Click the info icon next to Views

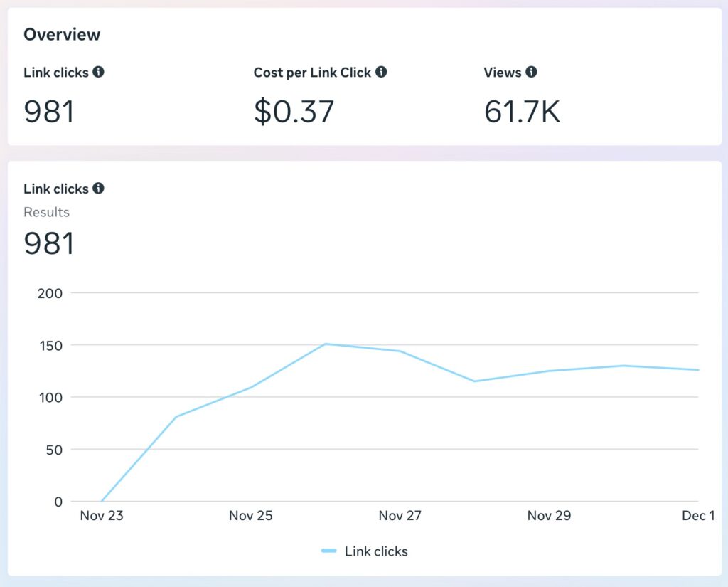(x=531, y=72)
